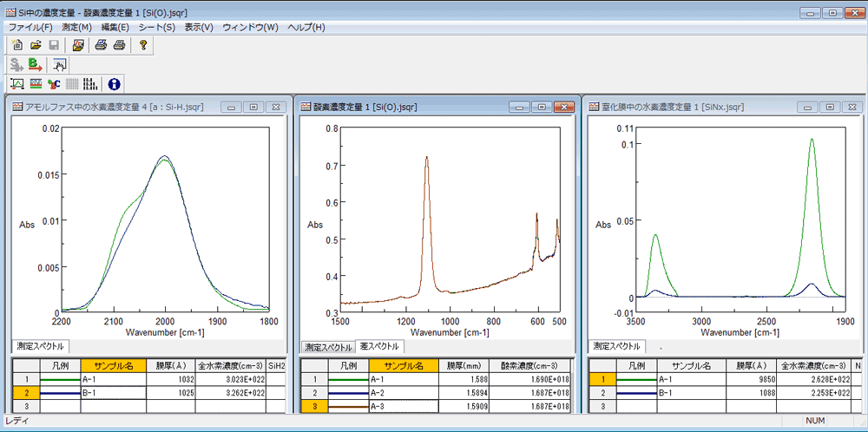
Task: Click the yellow question mark Help icon
Action: click(x=144, y=45)
